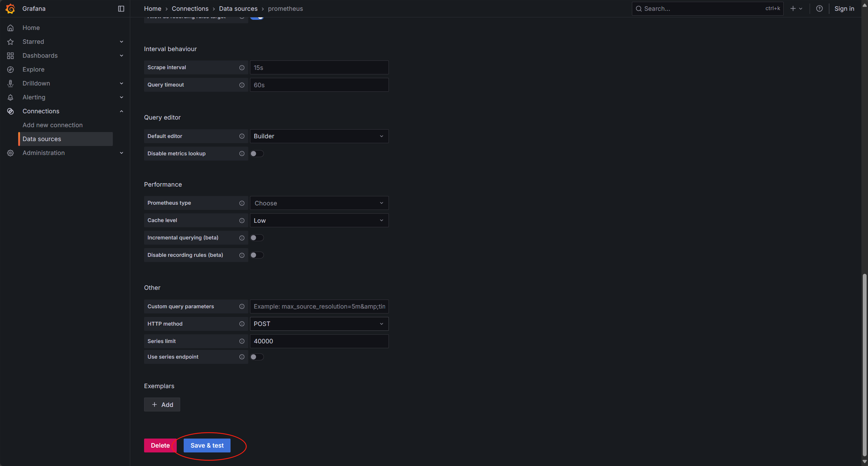Expand the Dashboards section chevron

122,56
